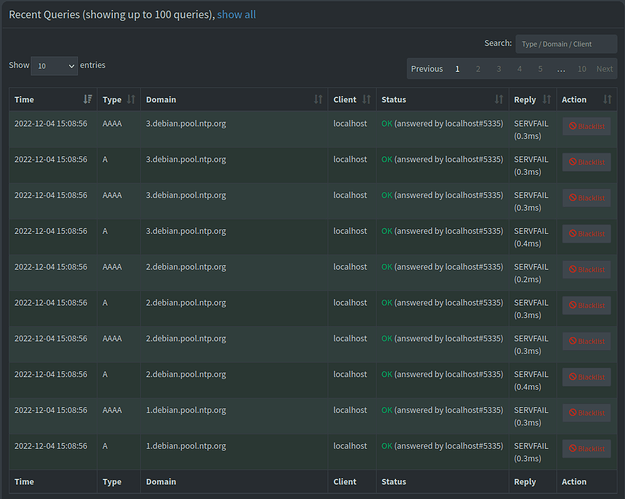Click the Client column sort icon

click(366, 100)
